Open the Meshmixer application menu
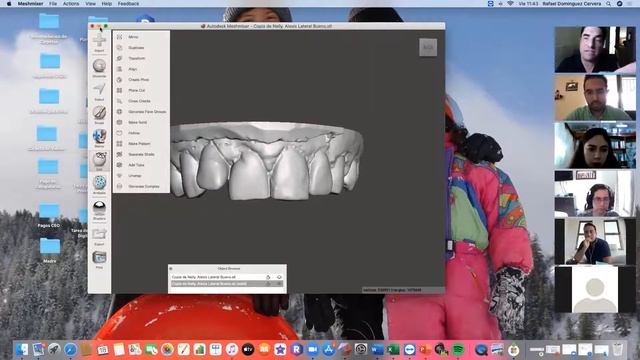This screenshot has width=640, height=360. point(30,4)
